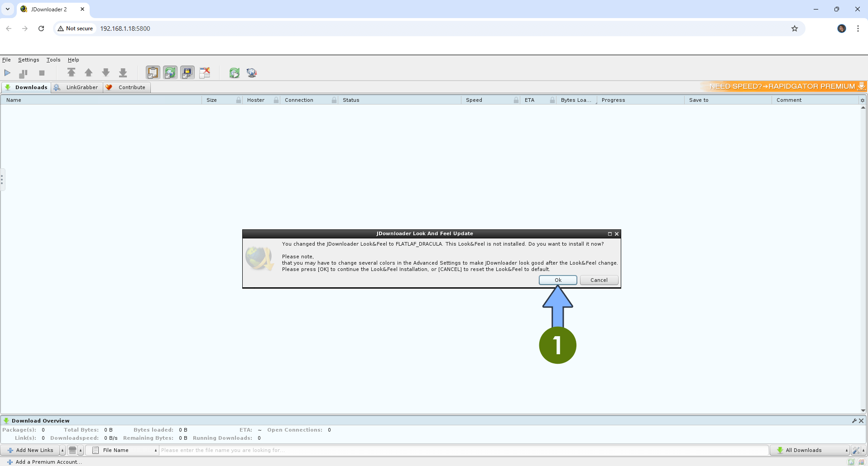Click Add New Links button
This screenshot has height=466, width=868.
(x=30, y=450)
